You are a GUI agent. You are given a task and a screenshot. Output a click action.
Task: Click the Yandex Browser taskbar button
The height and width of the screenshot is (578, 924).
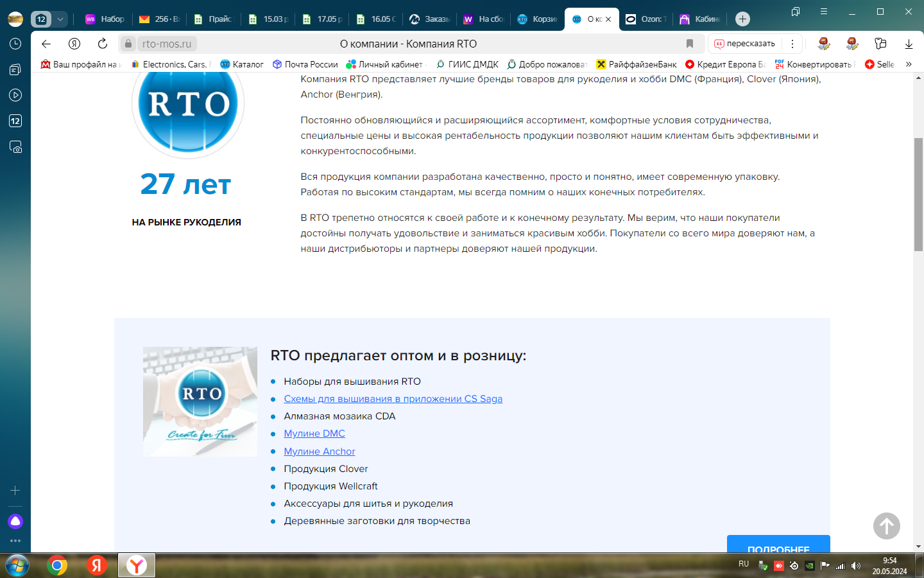tap(137, 565)
